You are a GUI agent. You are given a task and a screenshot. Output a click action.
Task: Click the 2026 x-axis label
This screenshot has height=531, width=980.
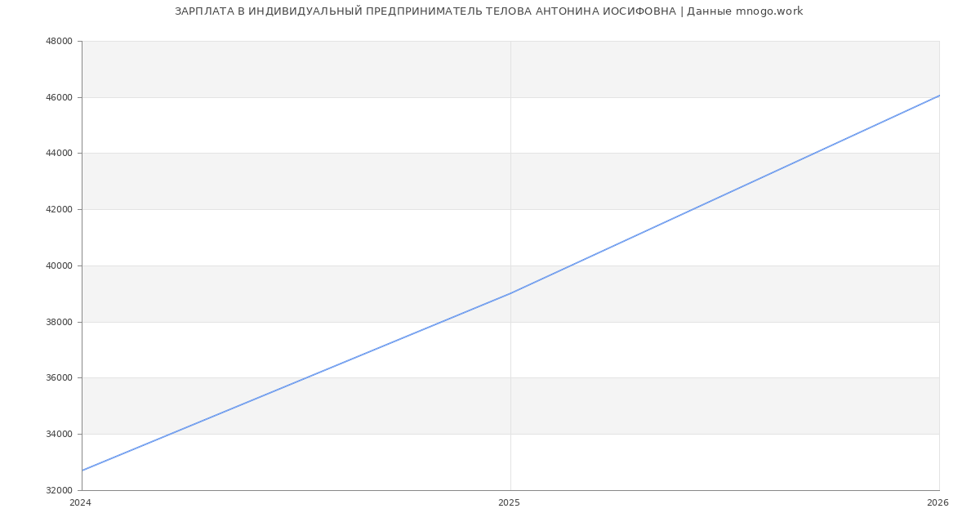938,503
